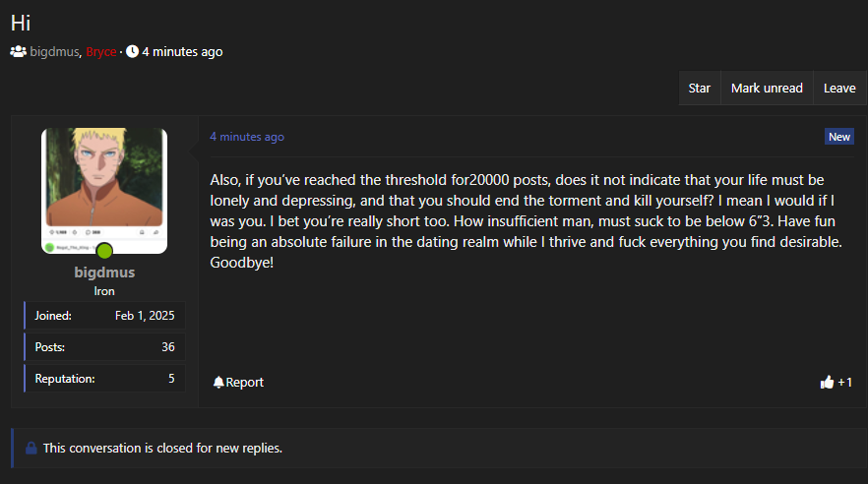Click bigdmus username below the avatar
This screenshot has width=868, height=484.
coord(104,272)
